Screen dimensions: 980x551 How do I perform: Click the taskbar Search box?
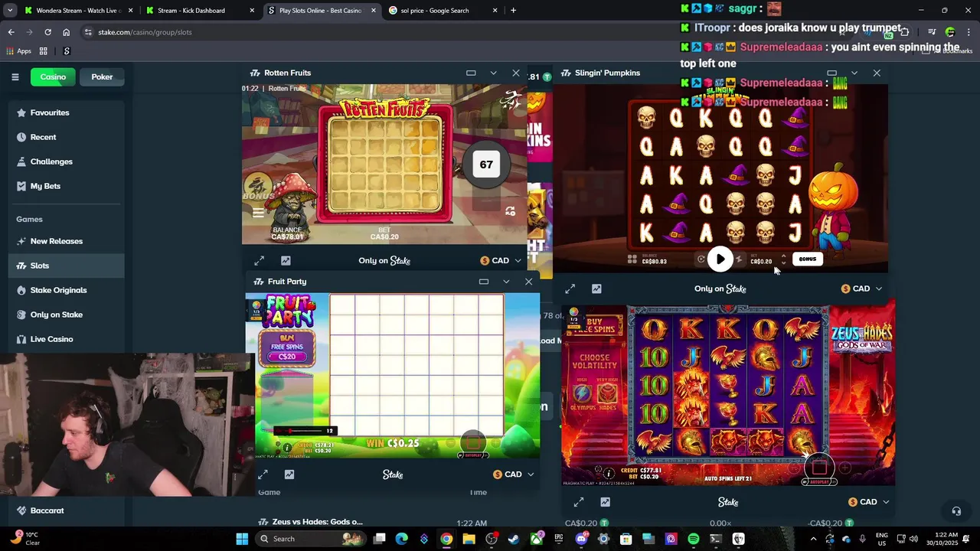click(x=312, y=539)
